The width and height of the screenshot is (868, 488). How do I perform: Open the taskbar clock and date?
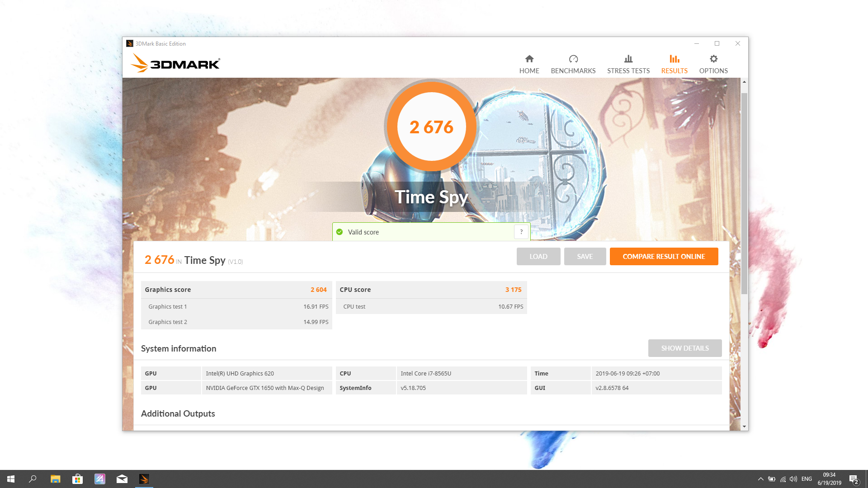pyautogui.click(x=829, y=479)
